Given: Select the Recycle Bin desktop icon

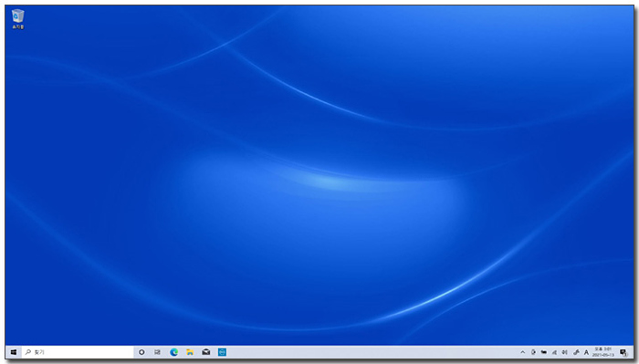Looking at the screenshot, I should [18, 19].
